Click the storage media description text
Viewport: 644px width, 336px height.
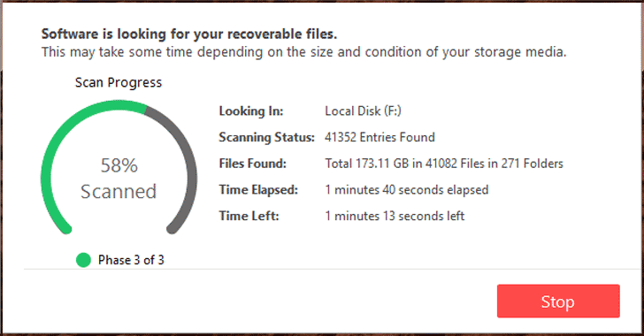(x=303, y=52)
